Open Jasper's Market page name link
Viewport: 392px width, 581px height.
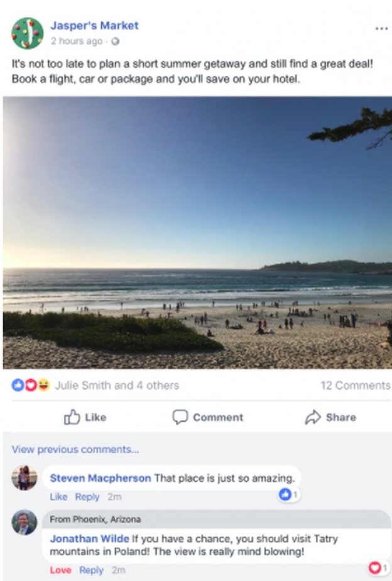tap(94, 26)
